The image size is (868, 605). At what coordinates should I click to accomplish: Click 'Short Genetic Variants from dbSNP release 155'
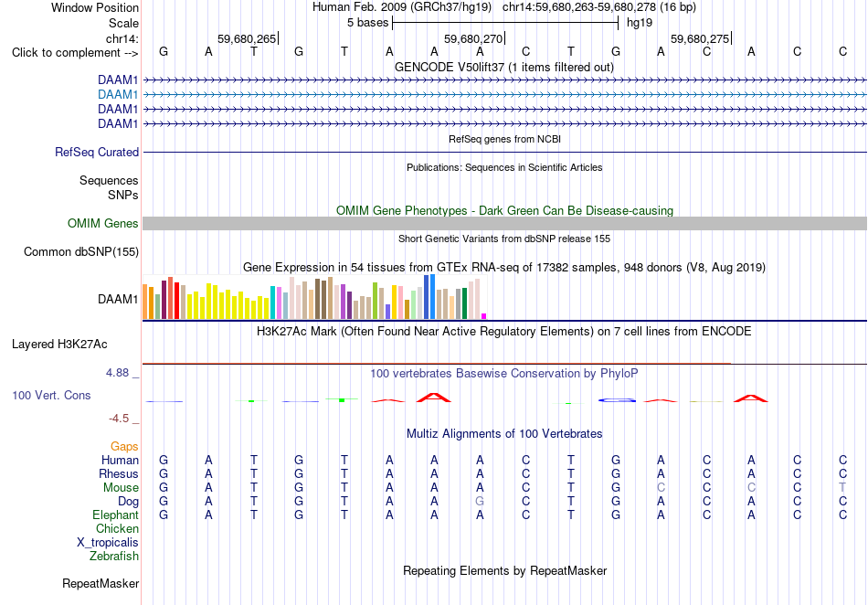[504, 239]
